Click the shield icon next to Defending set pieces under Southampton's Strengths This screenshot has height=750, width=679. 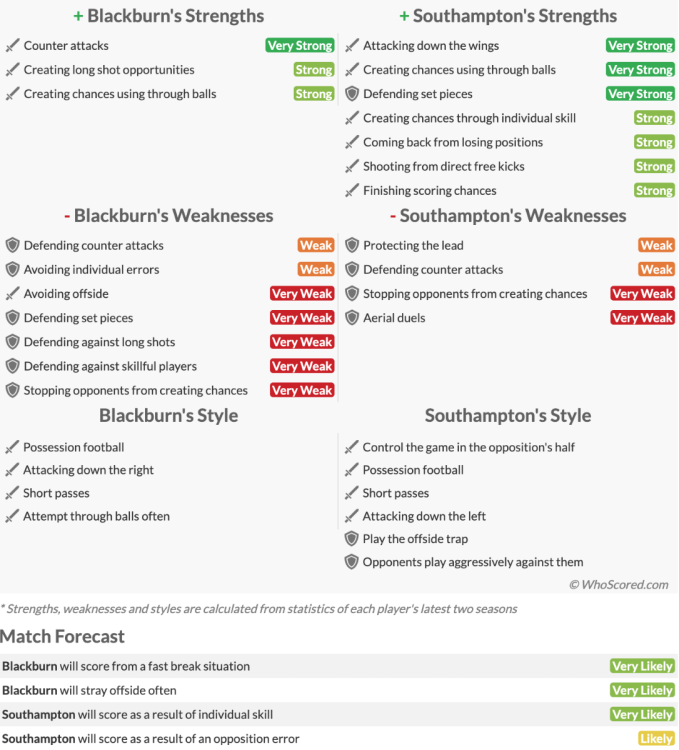click(x=351, y=94)
